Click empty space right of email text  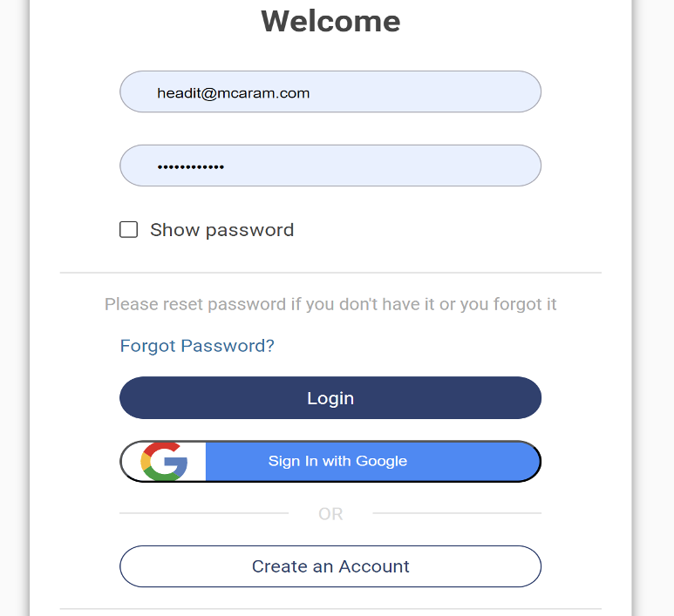[427, 91]
